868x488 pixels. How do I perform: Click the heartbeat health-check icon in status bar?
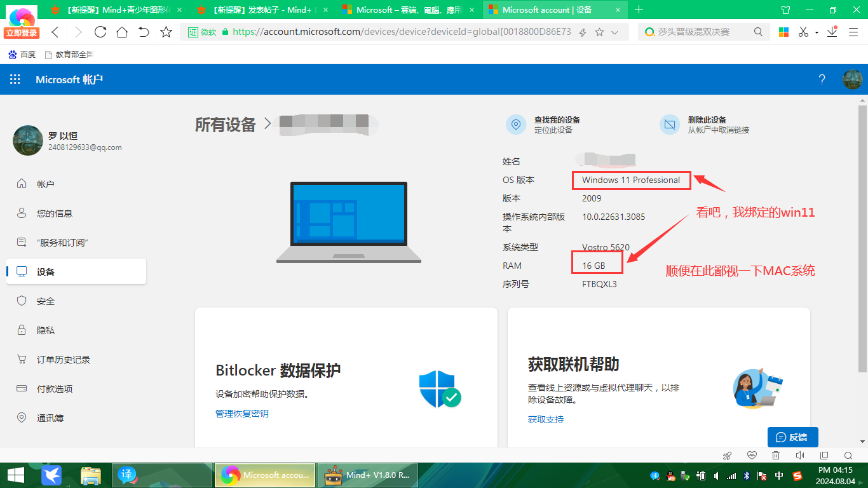click(752, 456)
